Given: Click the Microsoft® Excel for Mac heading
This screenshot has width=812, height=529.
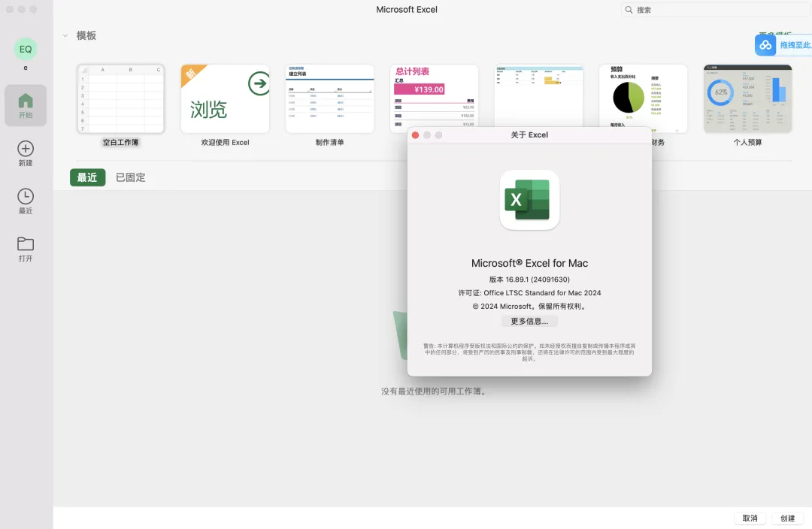Looking at the screenshot, I should pos(529,263).
